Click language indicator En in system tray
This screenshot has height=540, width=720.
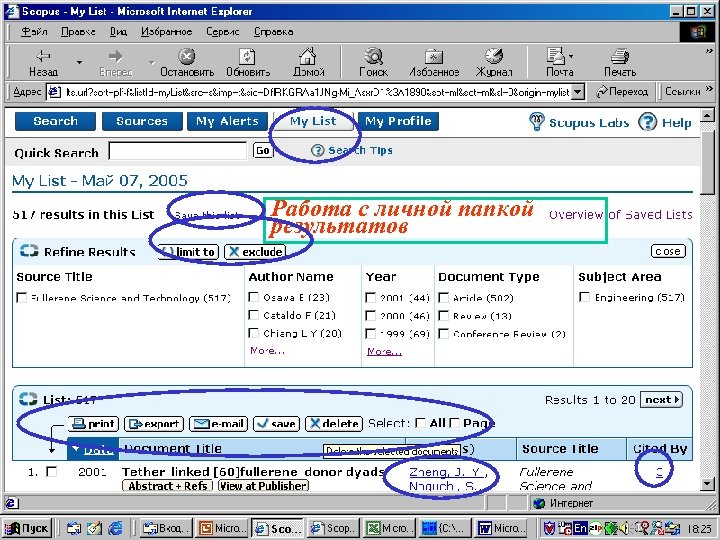580,528
